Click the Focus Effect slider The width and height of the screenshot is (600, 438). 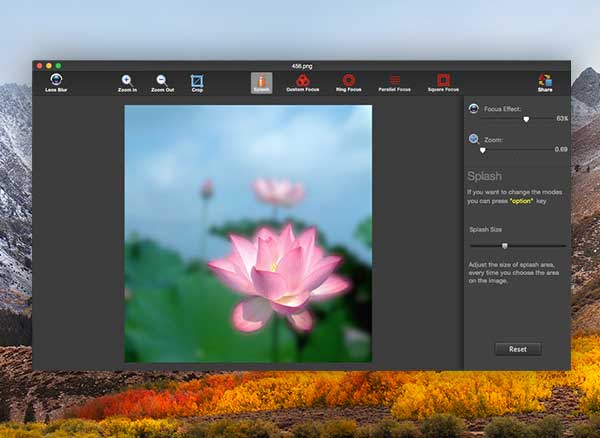[516, 119]
